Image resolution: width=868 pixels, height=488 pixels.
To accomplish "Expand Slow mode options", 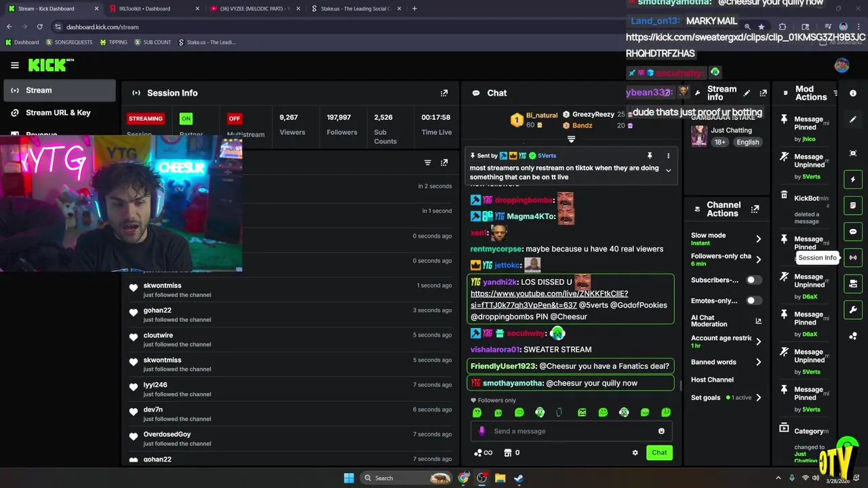I will click(758, 239).
